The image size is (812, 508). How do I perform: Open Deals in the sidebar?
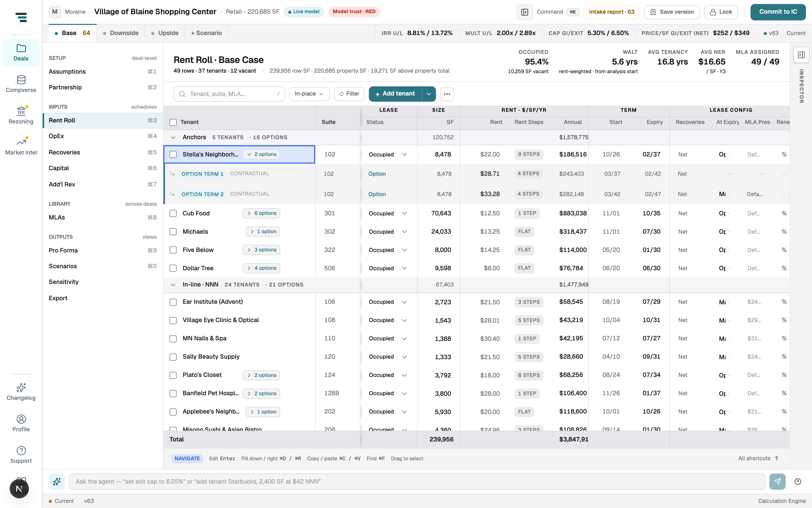[21, 53]
